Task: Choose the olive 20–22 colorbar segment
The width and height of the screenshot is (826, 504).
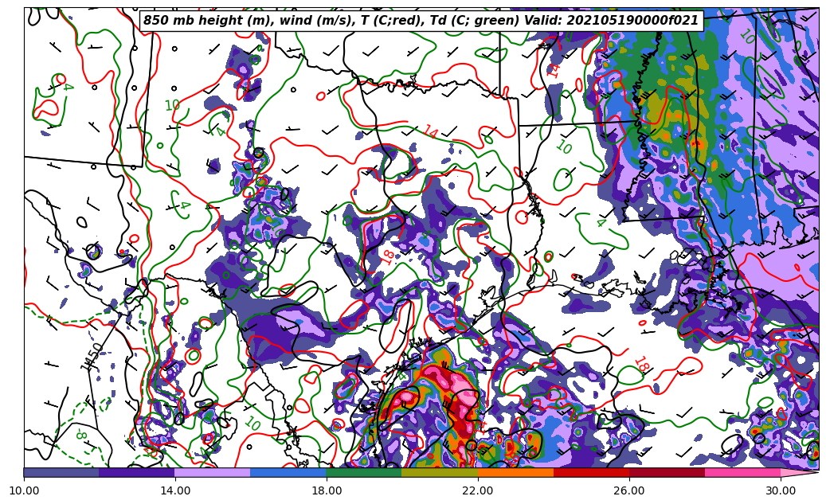Action: (440, 472)
